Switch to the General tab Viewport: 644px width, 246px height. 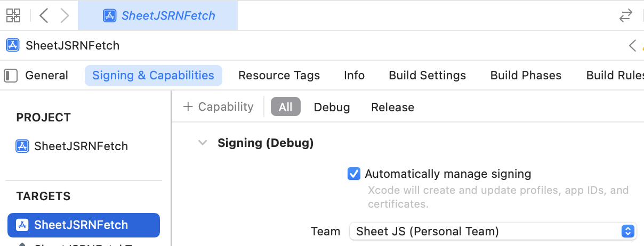tap(46, 76)
